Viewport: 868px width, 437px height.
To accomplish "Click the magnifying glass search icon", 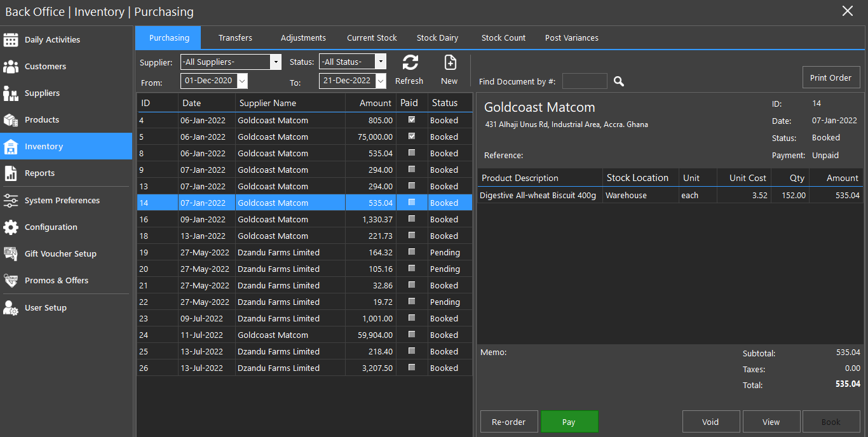I will (619, 81).
